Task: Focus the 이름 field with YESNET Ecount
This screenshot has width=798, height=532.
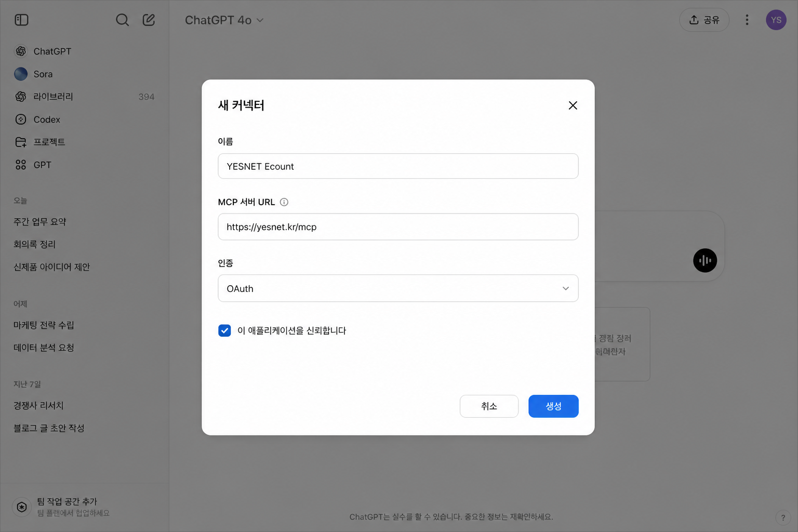Action: click(x=398, y=166)
